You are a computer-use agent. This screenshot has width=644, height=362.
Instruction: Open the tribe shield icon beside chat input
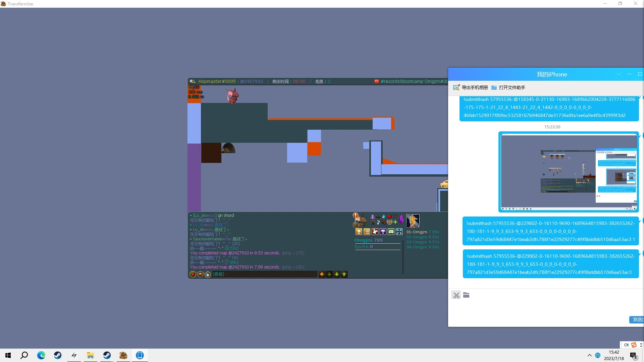tap(200, 274)
